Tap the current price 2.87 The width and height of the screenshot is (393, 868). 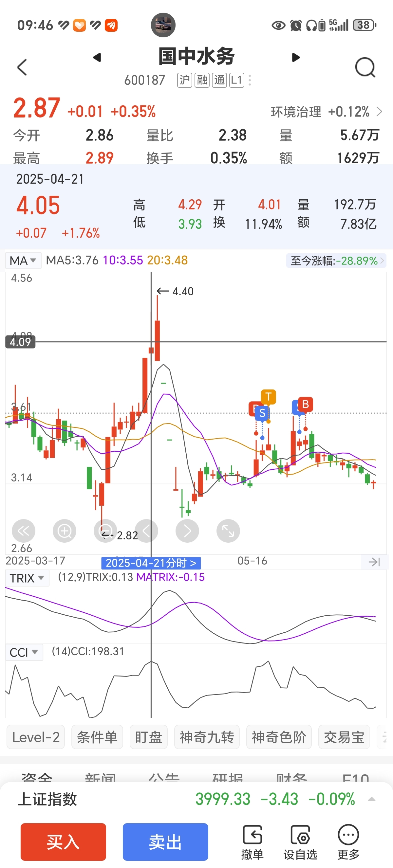pos(37,108)
